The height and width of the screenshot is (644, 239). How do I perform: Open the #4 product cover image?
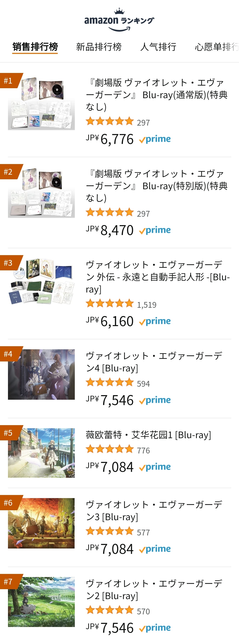[x=41, y=374]
